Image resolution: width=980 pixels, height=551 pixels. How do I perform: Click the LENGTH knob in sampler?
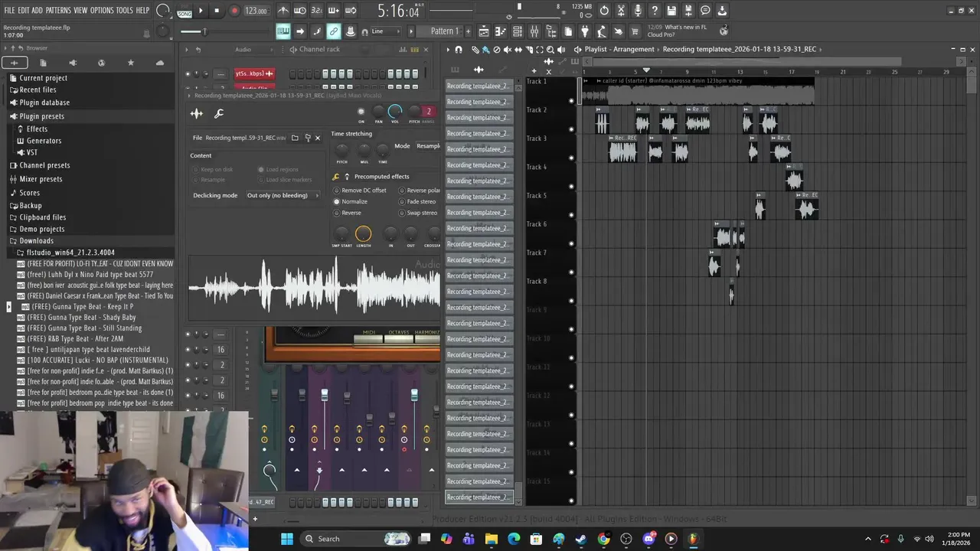pyautogui.click(x=364, y=234)
